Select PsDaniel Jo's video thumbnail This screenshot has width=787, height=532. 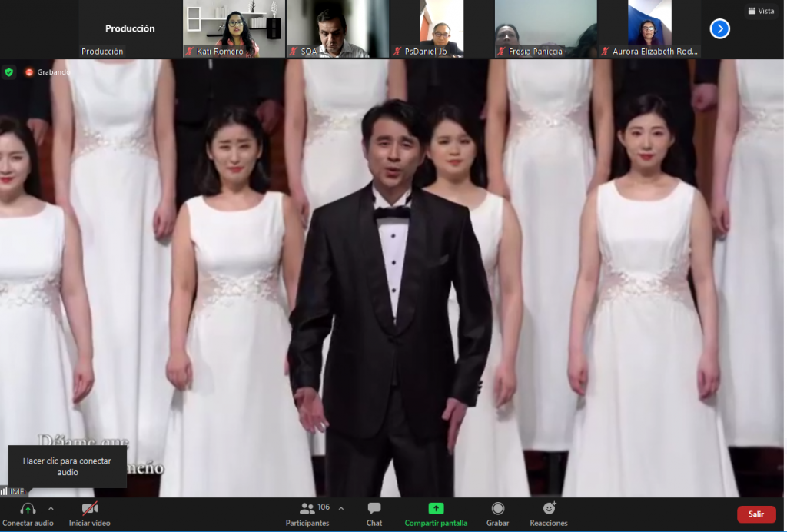click(442, 28)
